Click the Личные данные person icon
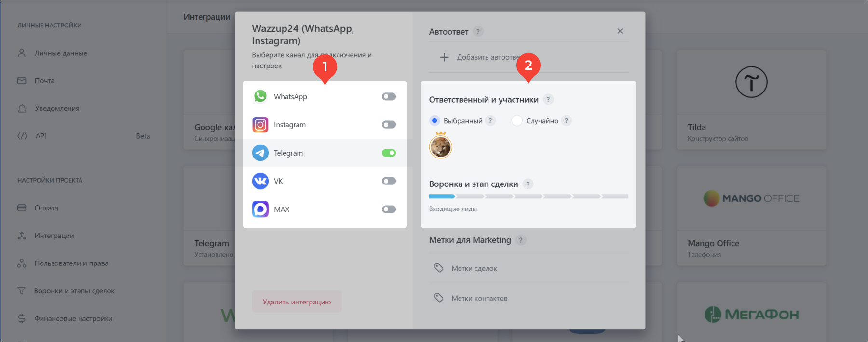The width and height of the screenshot is (868, 342). (x=22, y=53)
